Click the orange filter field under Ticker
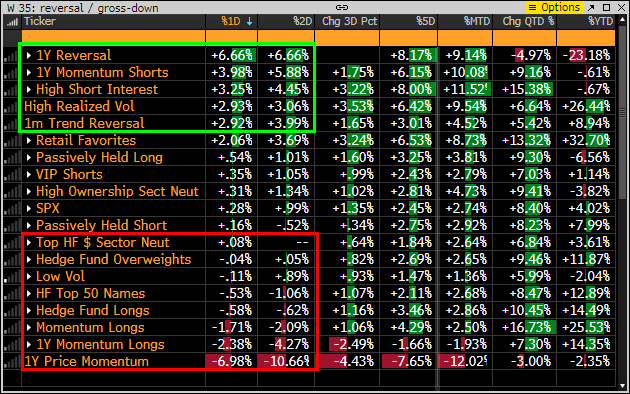Screen dimensions: 630x394 tap(113, 38)
